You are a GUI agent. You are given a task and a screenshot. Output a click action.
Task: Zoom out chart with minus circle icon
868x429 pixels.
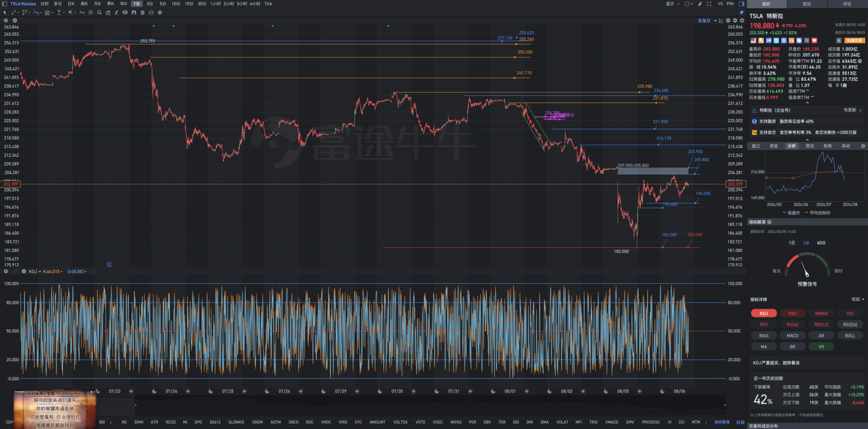(735, 21)
